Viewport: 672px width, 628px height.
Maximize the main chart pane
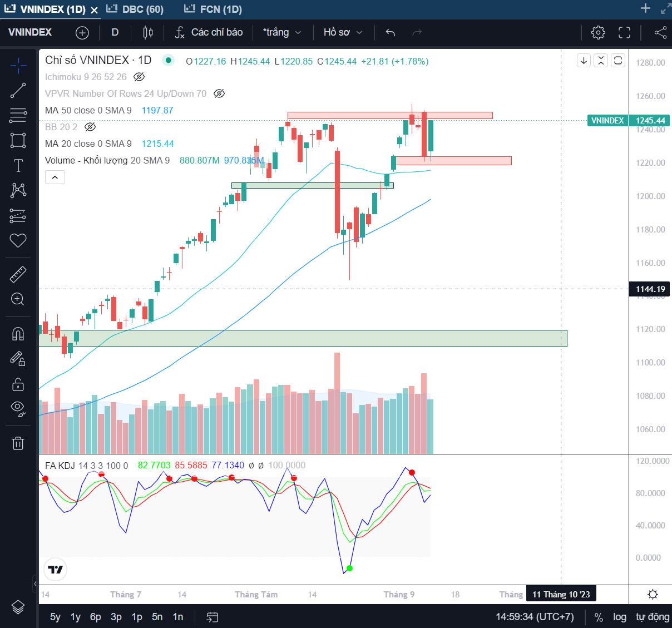click(x=618, y=61)
